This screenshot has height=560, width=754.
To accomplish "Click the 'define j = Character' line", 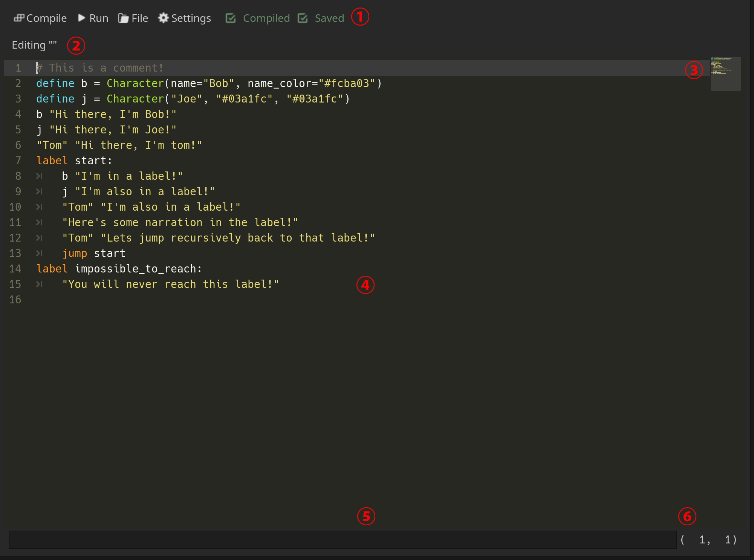I will (x=193, y=99).
